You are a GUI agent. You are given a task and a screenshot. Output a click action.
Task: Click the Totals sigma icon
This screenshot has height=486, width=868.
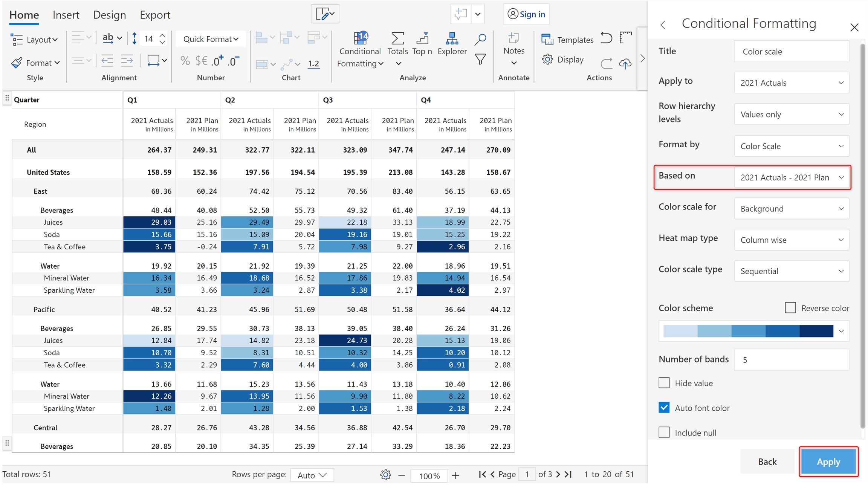coord(397,38)
